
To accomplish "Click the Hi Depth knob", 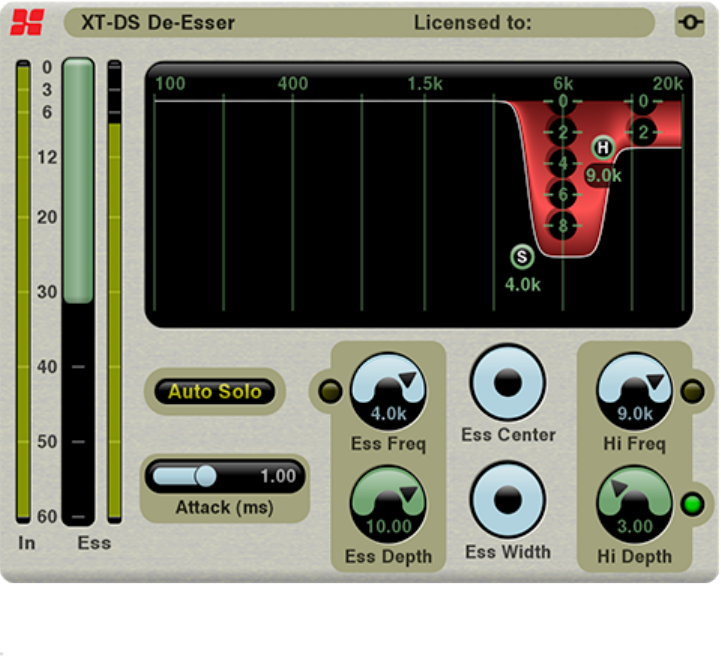I will (635, 504).
